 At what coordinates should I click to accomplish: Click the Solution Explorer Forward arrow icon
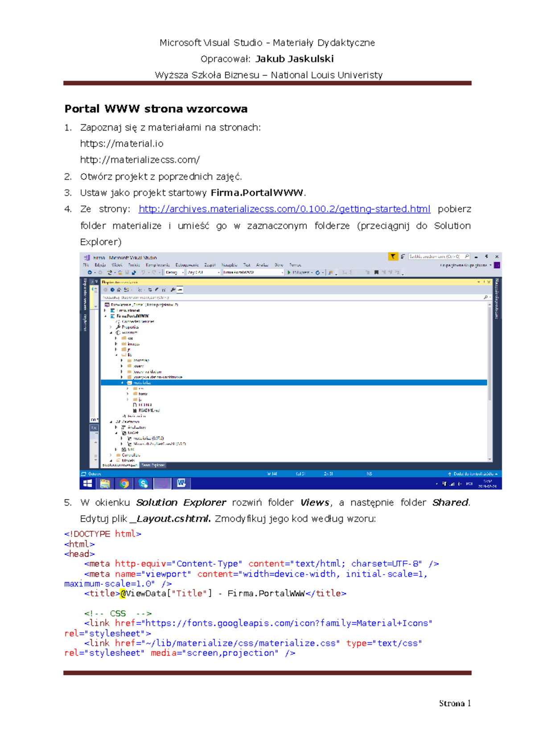pyautogui.click(x=112, y=290)
